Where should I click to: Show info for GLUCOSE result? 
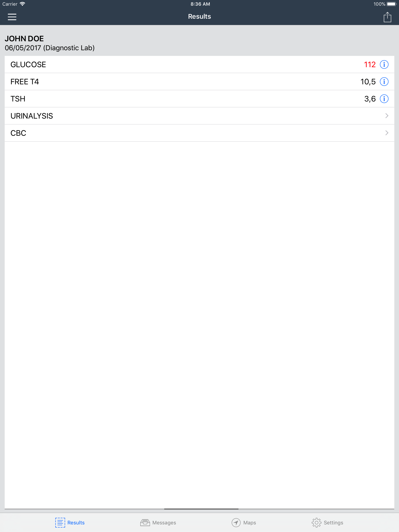point(384,64)
